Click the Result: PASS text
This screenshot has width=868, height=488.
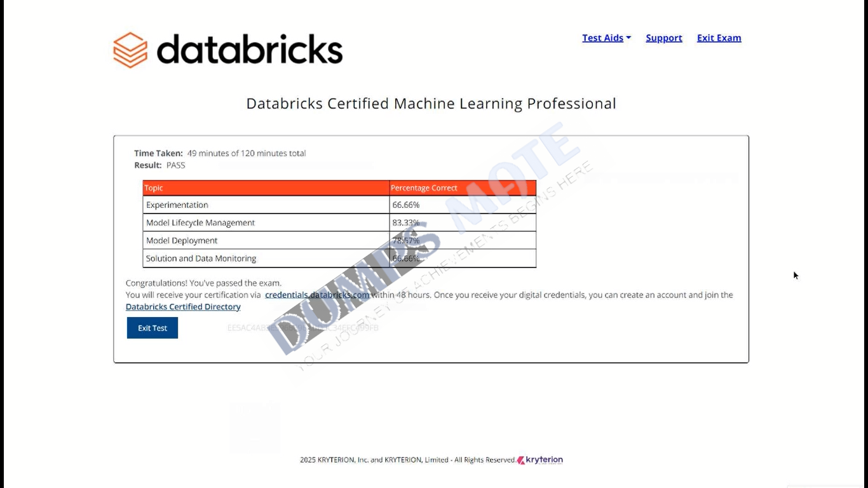(x=159, y=165)
